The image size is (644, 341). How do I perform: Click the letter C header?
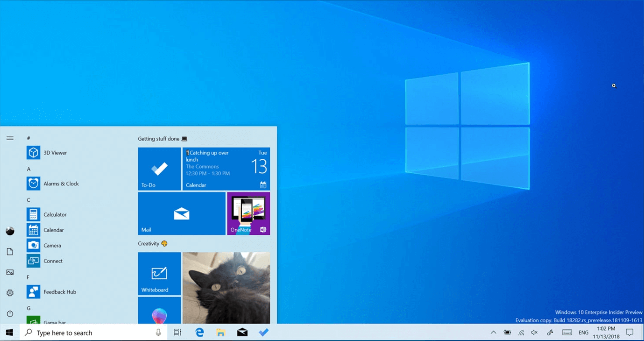(28, 200)
